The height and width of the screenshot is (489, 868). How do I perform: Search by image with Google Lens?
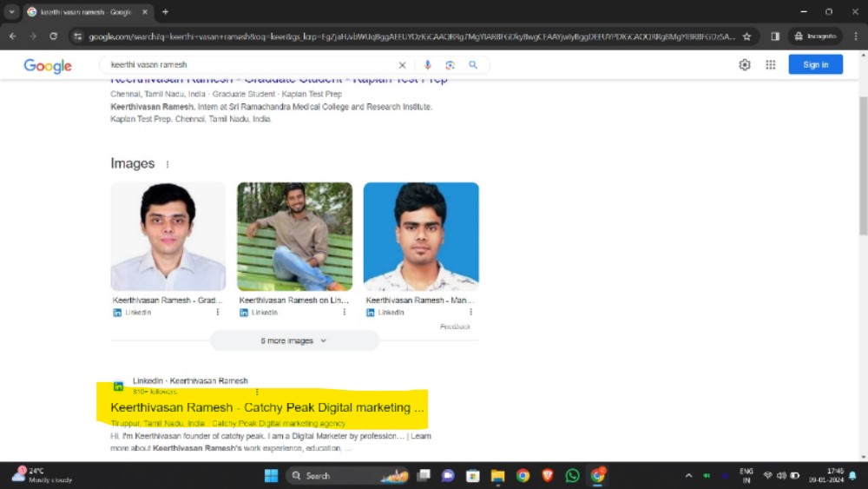450,65
